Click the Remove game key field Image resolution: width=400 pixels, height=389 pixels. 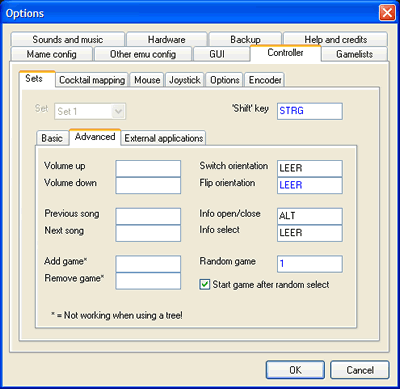pyautogui.click(x=148, y=281)
